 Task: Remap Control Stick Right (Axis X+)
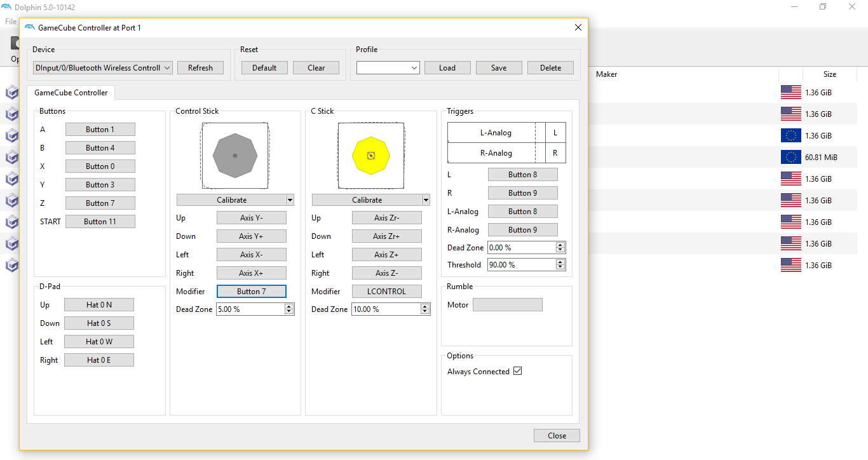click(252, 273)
